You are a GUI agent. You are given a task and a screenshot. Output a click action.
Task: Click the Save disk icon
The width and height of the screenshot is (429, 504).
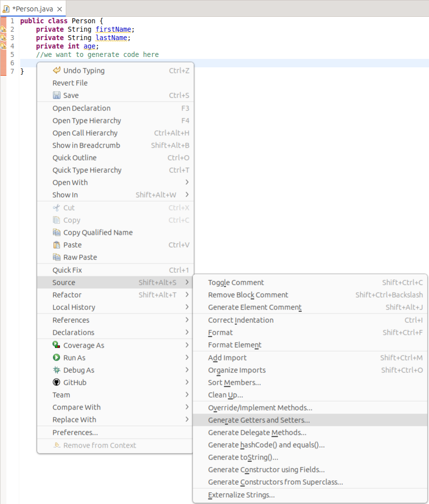tap(56, 96)
